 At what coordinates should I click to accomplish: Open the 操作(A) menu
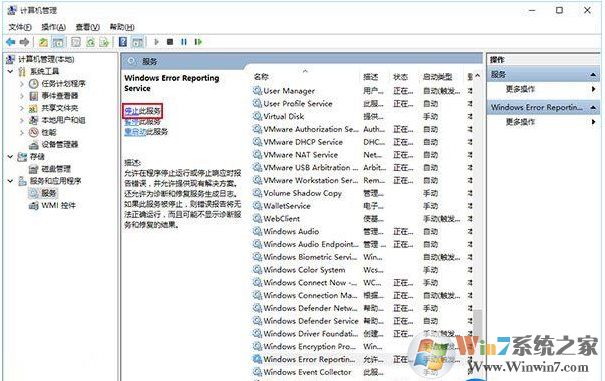(54, 27)
